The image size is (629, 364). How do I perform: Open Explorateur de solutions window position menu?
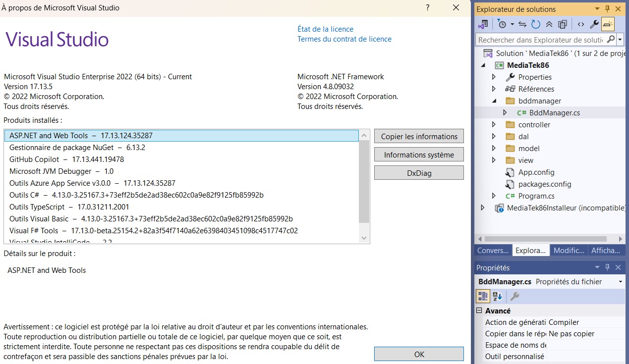(596, 9)
